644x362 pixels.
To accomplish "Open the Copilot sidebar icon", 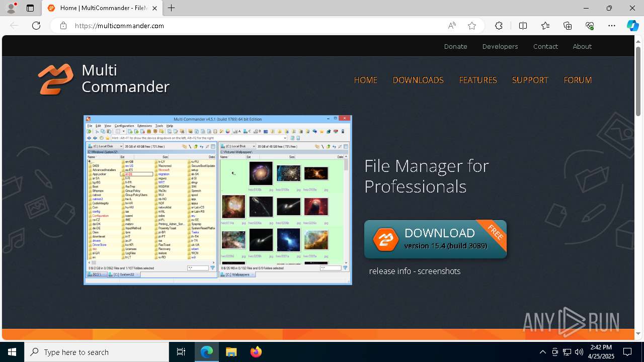I will (632, 26).
